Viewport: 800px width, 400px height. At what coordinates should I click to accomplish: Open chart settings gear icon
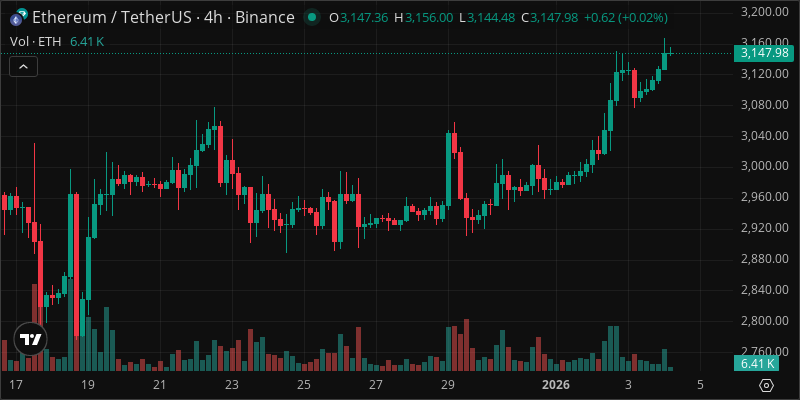click(767, 385)
